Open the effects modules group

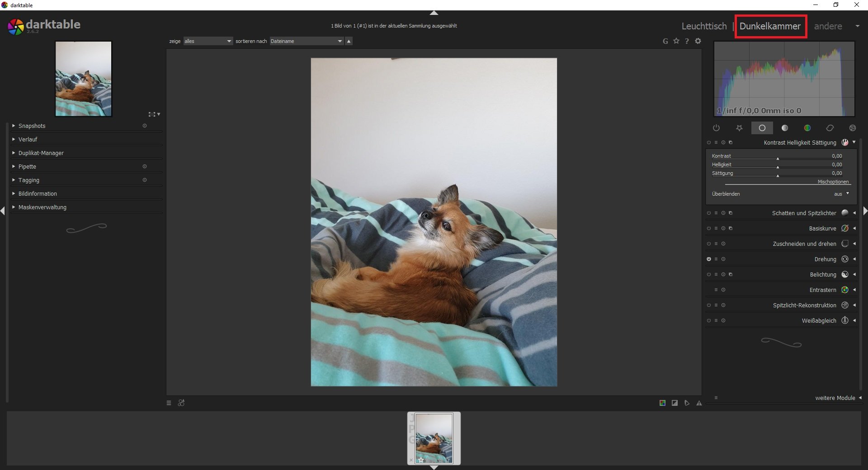(852, 128)
